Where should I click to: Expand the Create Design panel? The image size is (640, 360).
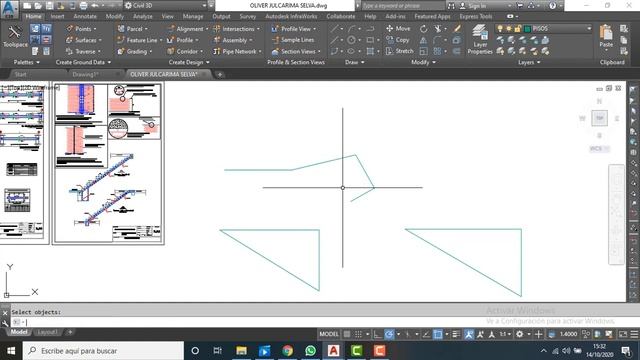point(189,62)
